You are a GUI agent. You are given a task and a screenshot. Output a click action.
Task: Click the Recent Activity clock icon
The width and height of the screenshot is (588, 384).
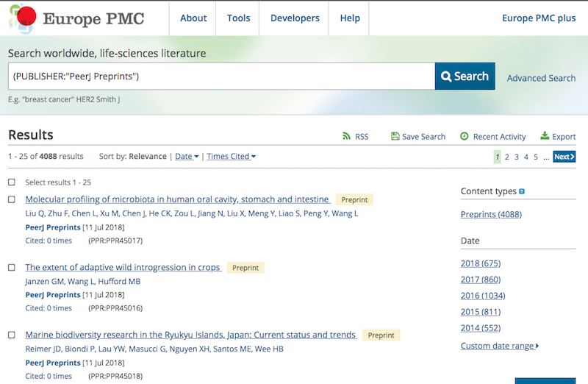pos(465,136)
